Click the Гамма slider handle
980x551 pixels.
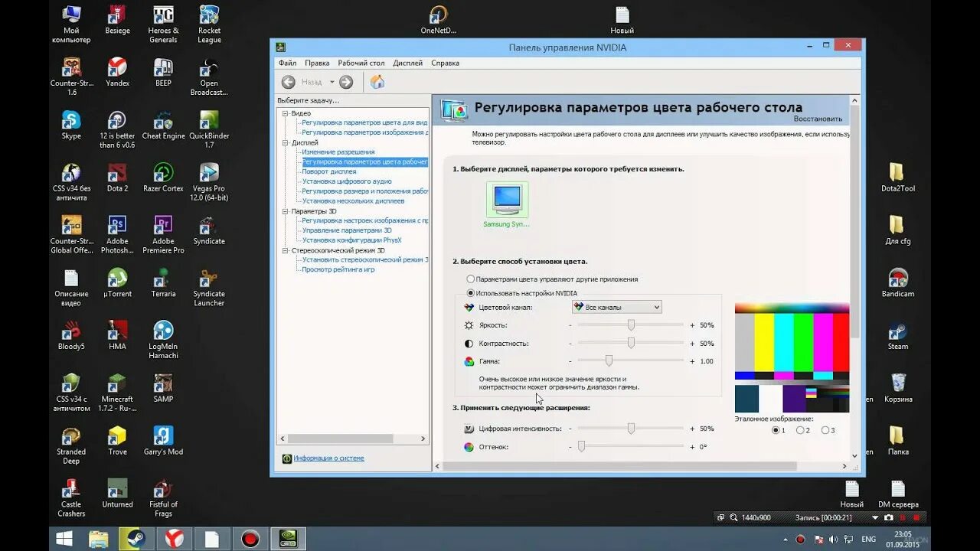(x=609, y=361)
